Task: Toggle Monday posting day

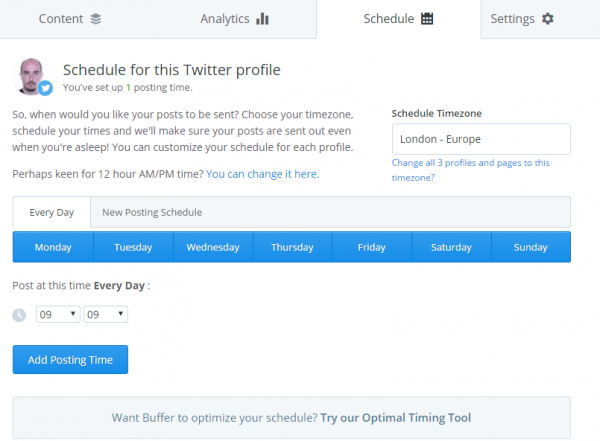Action: 53,247
